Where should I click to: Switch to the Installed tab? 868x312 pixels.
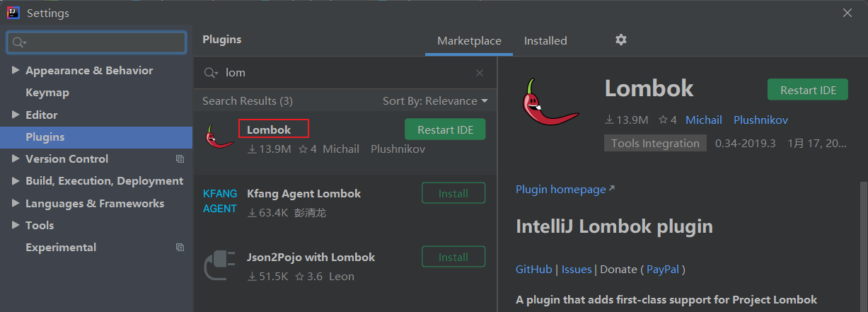[x=545, y=41]
